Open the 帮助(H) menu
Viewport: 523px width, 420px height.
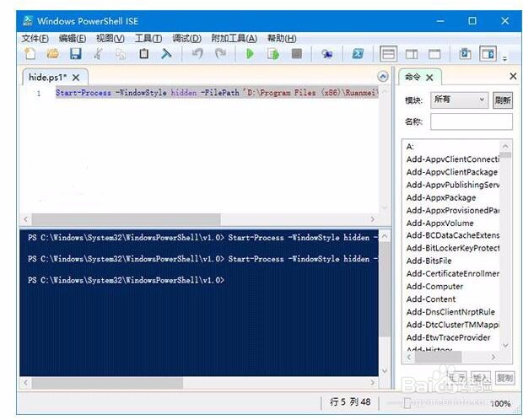tap(282, 39)
